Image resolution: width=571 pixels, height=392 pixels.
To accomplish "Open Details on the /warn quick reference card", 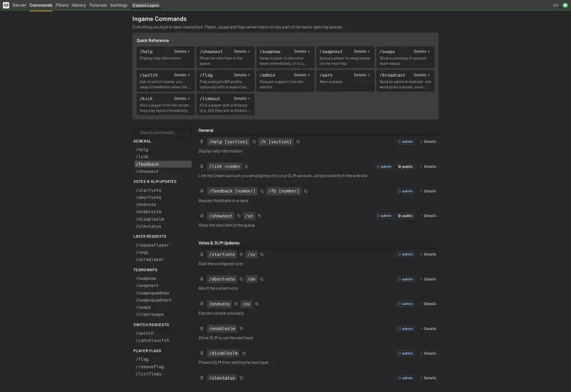I will click(x=362, y=75).
